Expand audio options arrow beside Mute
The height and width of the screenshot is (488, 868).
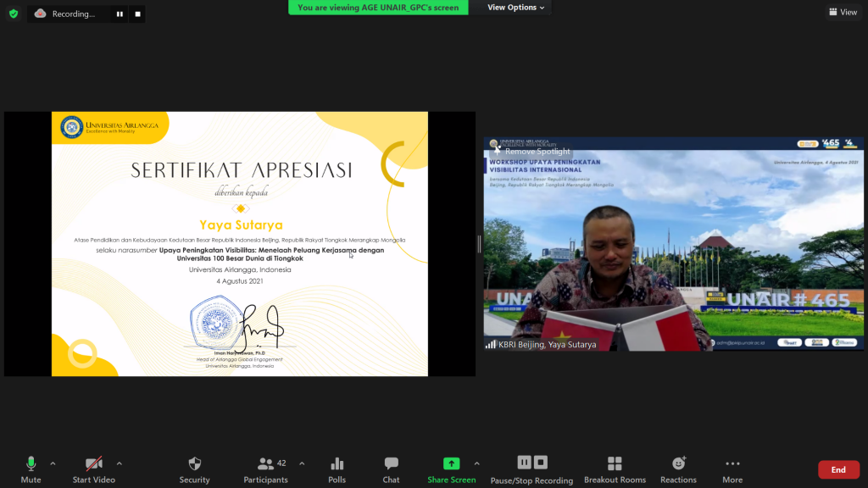pyautogui.click(x=53, y=463)
